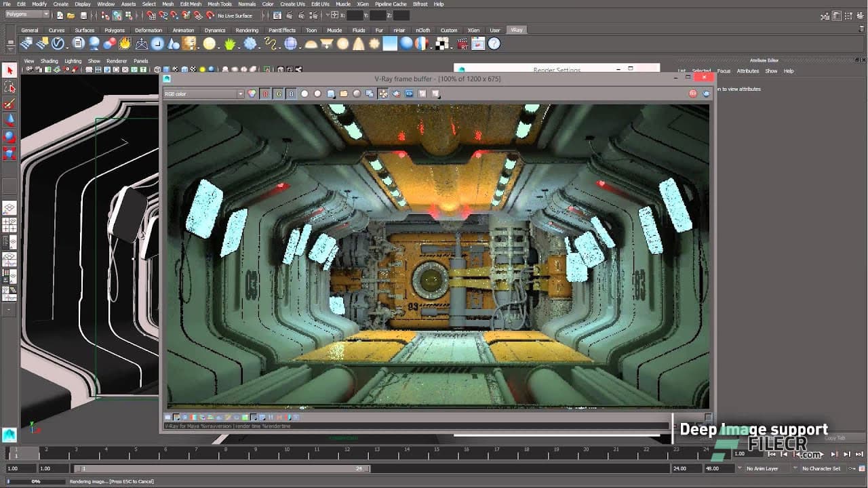Select the red channel view in V-Ray frame buffer

[x=267, y=94]
